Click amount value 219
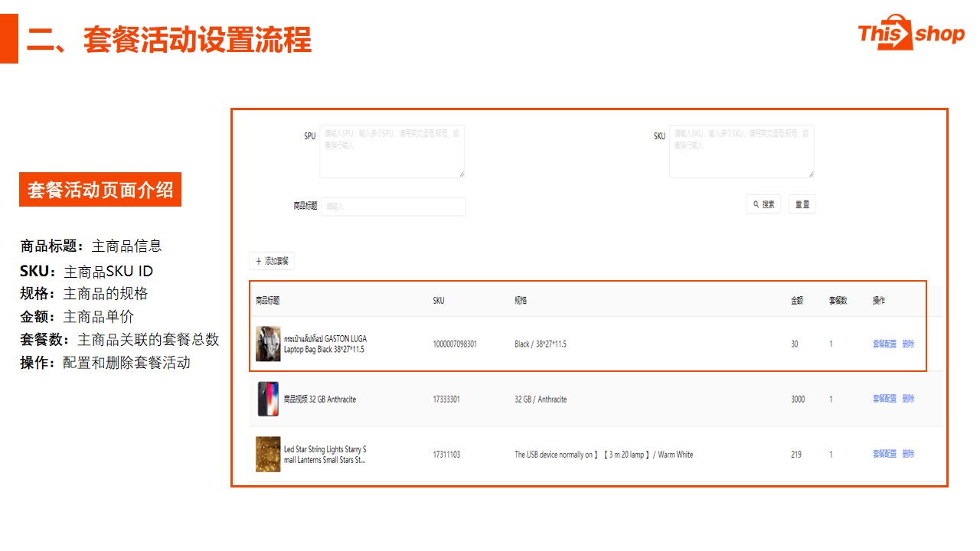980x551 pixels. 796,455
